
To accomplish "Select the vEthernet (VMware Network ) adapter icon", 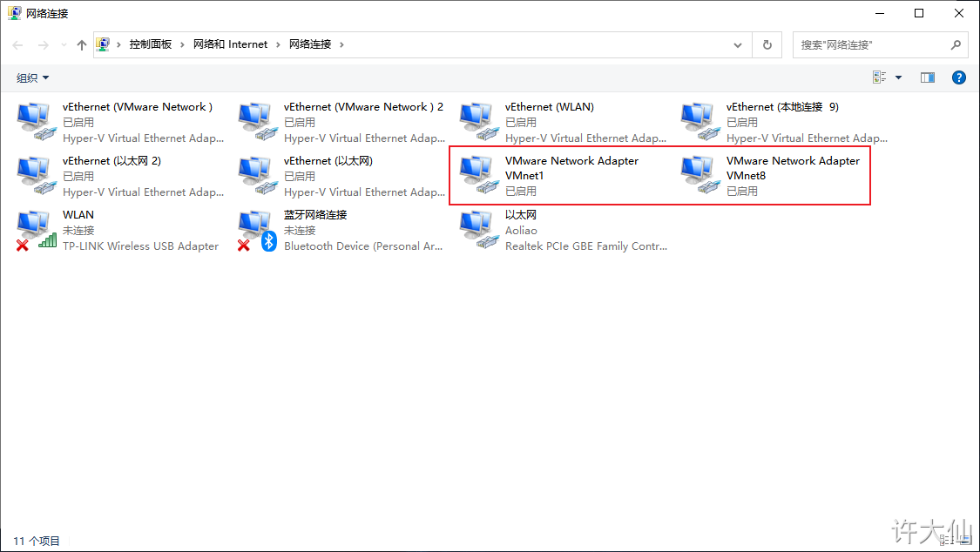I will coord(37,123).
